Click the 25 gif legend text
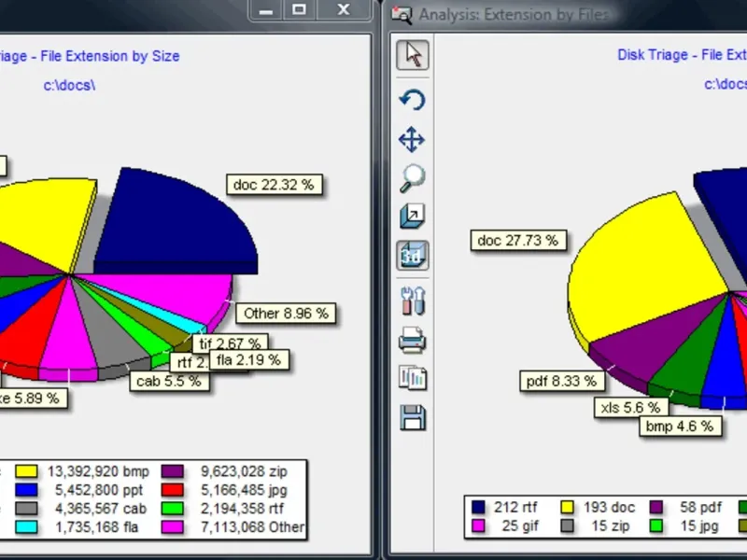 (x=520, y=525)
